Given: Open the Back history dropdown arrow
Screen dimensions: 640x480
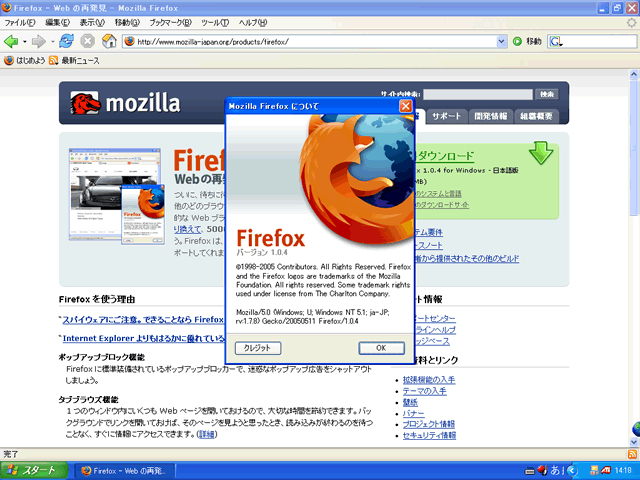Looking at the screenshot, I should click(x=24, y=42).
